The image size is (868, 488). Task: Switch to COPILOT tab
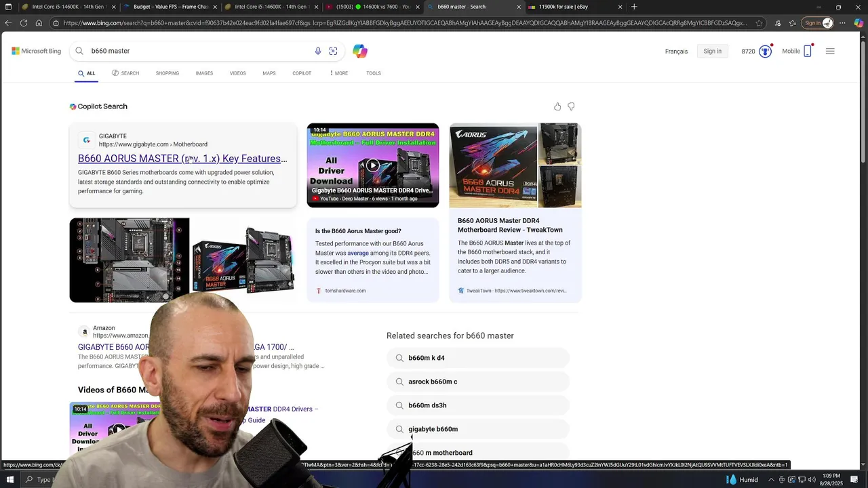[302, 73]
